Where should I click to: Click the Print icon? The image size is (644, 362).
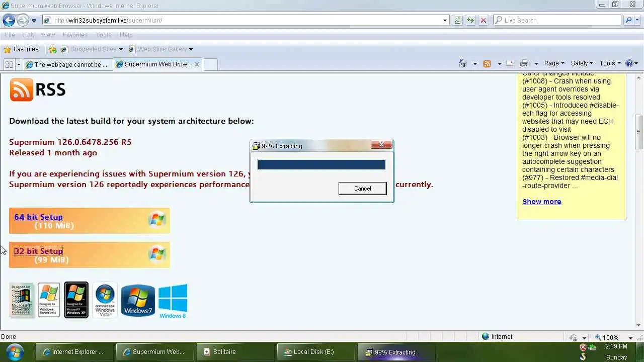click(524, 63)
